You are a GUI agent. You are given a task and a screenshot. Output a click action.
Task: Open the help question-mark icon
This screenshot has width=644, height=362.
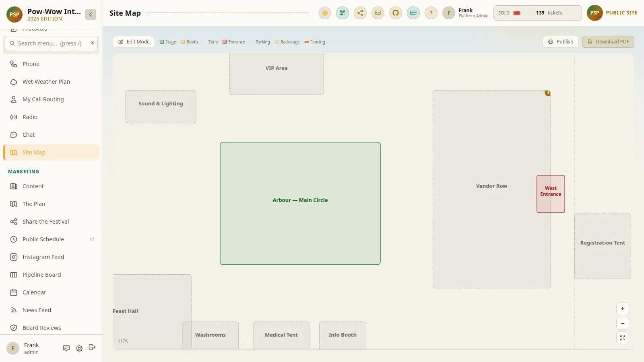tap(431, 13)
